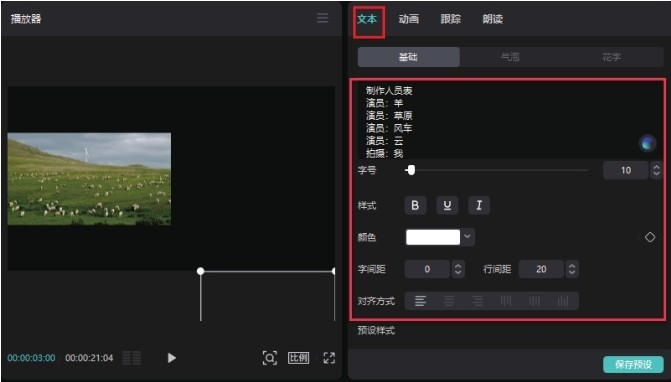Click the text box corner handle in preview
Screen dimensions: 671x382
pos(200,271)
